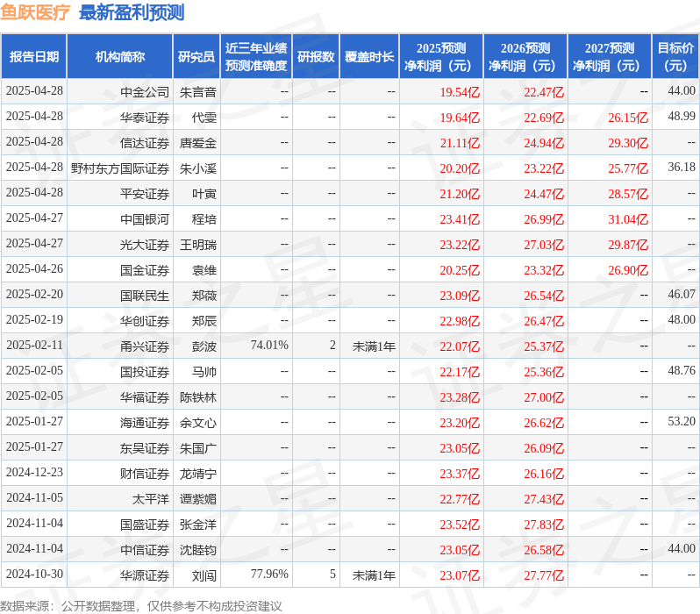Image resolution: width=700 pixels, height=614 pixels.
Task: Click the 鱼跃医疗 title text
Action: pos(35,12)
